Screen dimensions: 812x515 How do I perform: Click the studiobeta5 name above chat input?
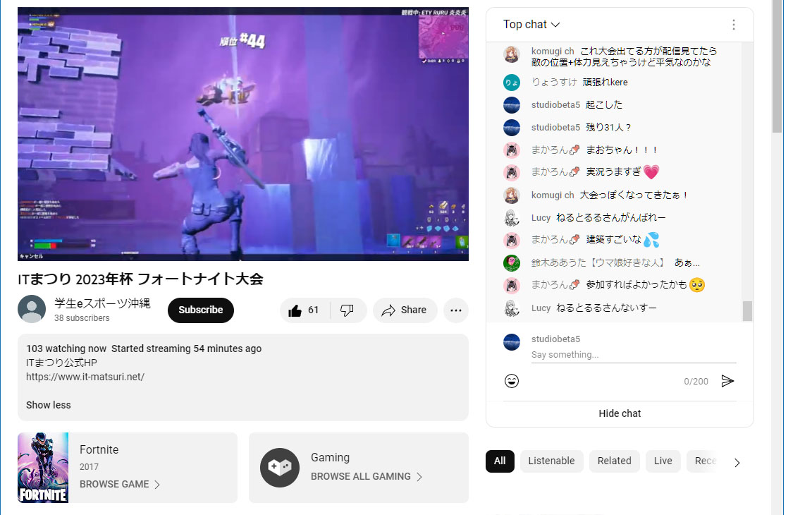pos(555,339)
